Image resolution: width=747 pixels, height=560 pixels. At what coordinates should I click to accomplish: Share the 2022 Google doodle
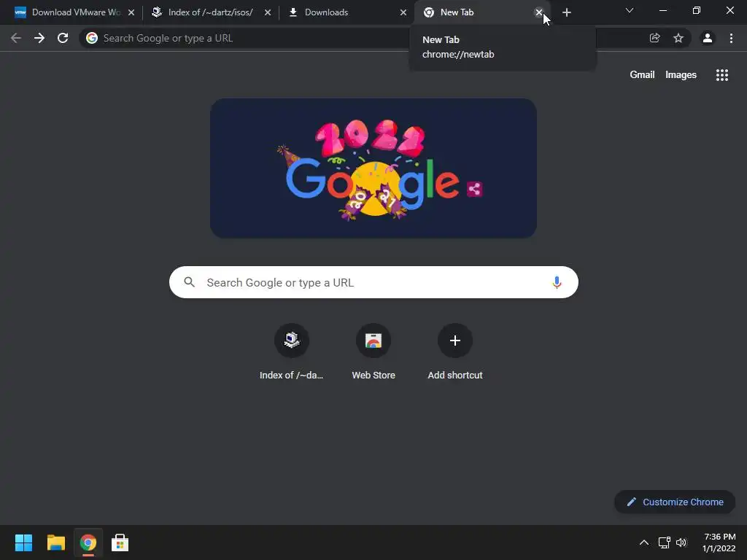click(x=474, y=189)
